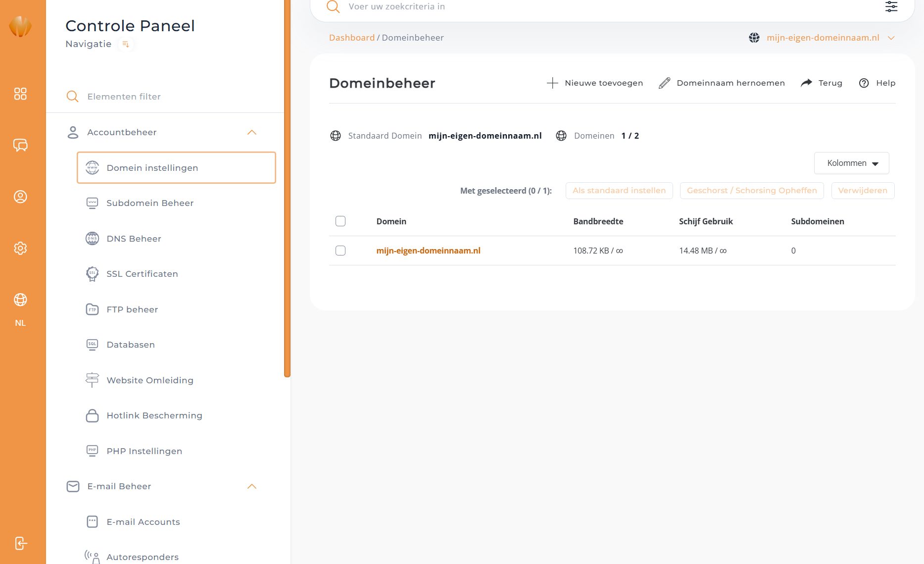Click the globe icon next to domain selector

[x=754, y=38]
